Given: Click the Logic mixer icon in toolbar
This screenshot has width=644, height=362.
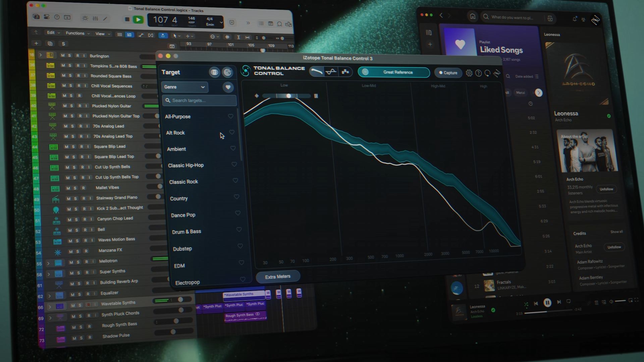Looking at the screenshot, I should tap(95, 18).
